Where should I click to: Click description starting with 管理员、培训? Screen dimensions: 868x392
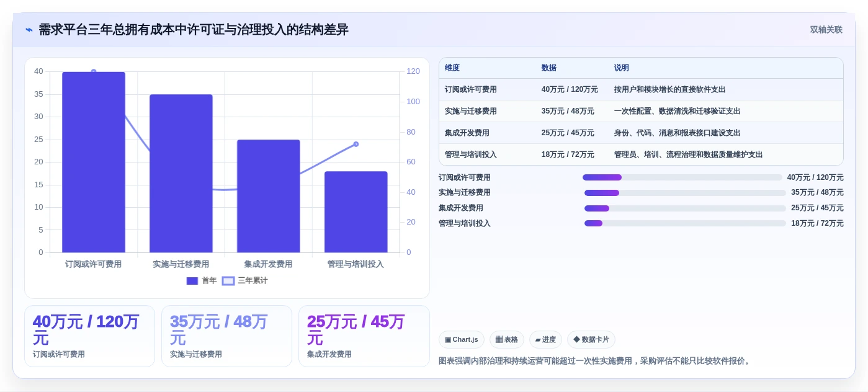[689, 154]
